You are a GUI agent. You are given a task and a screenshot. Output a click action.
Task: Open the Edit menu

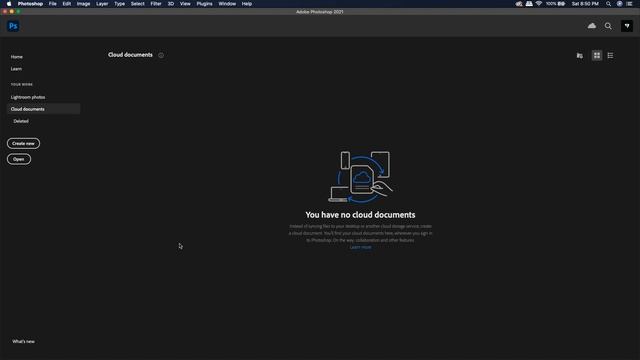(67, 4)
